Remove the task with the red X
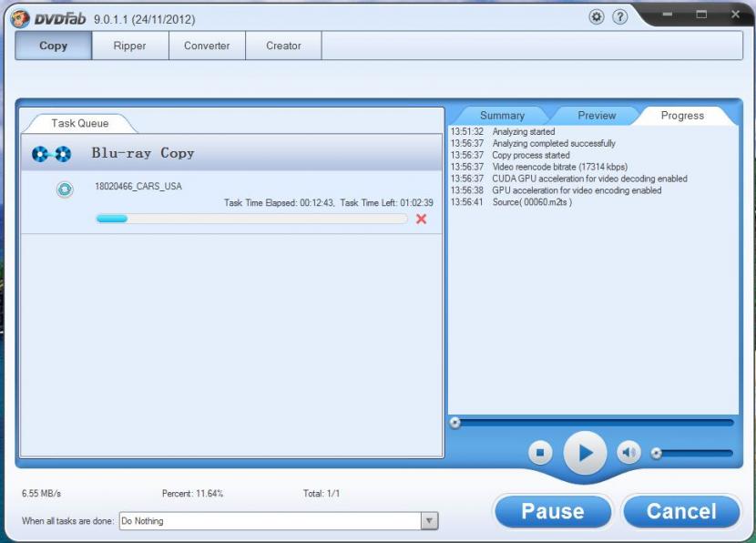 [421, 219]
